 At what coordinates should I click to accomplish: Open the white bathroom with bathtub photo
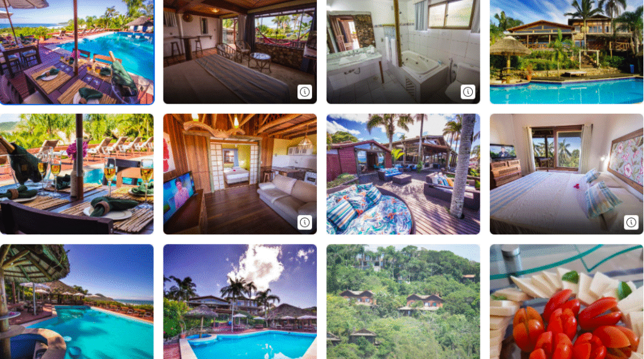(x=403, y=51)
